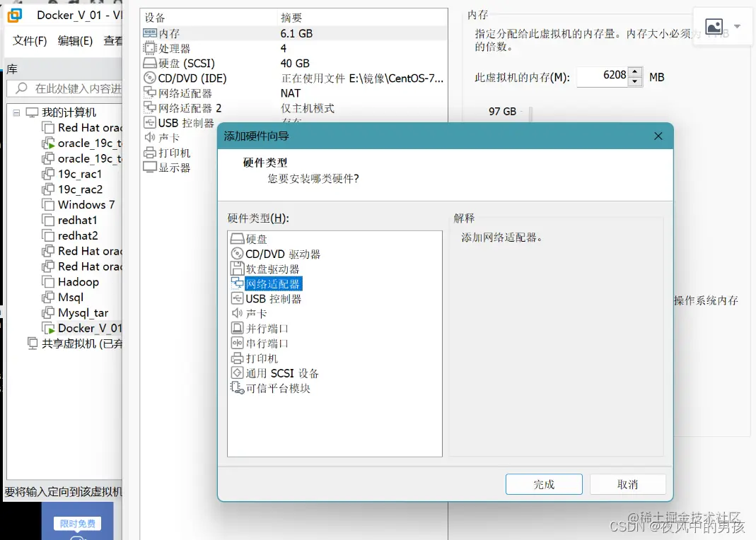
Task: Select trusted platform module icon in wizard
Action: [x=237, y=388]
